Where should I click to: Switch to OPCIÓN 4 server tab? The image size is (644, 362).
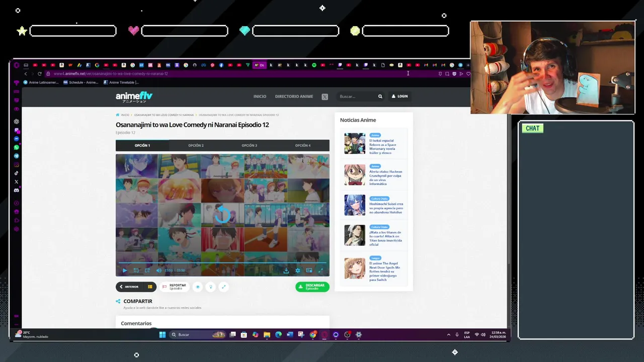point(302,145)
